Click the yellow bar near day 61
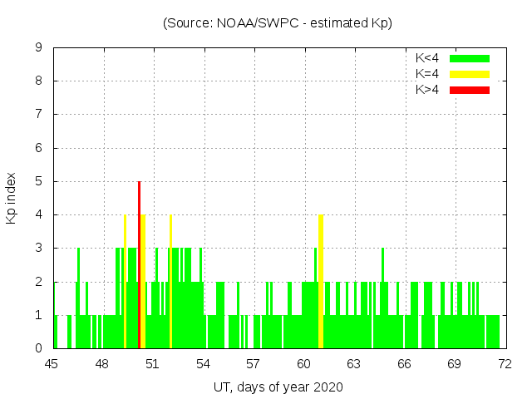Image resolution: width=532 pixels, height=399 pixels. [321, 283]
